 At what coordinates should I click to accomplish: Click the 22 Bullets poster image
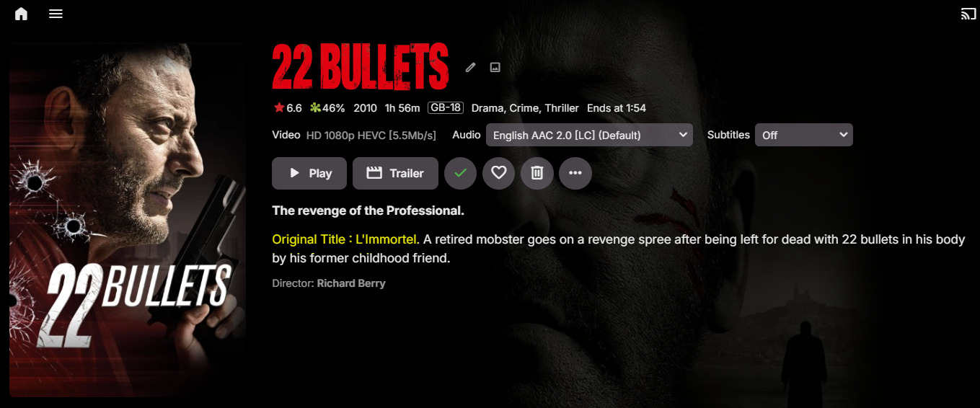pyautogui.click(x=128, y=220)
